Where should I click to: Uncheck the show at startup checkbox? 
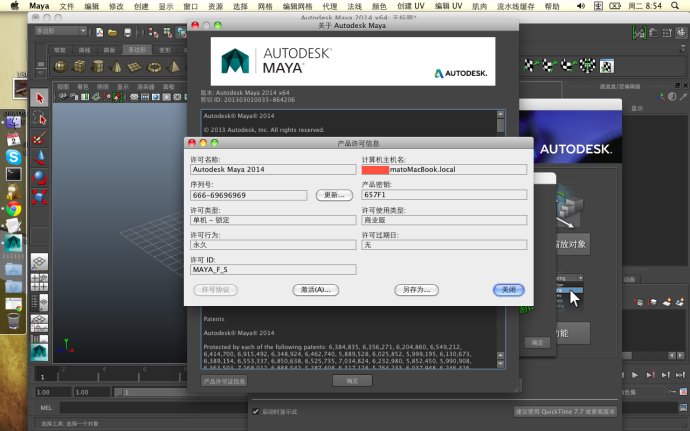click(x=256, y=410)
